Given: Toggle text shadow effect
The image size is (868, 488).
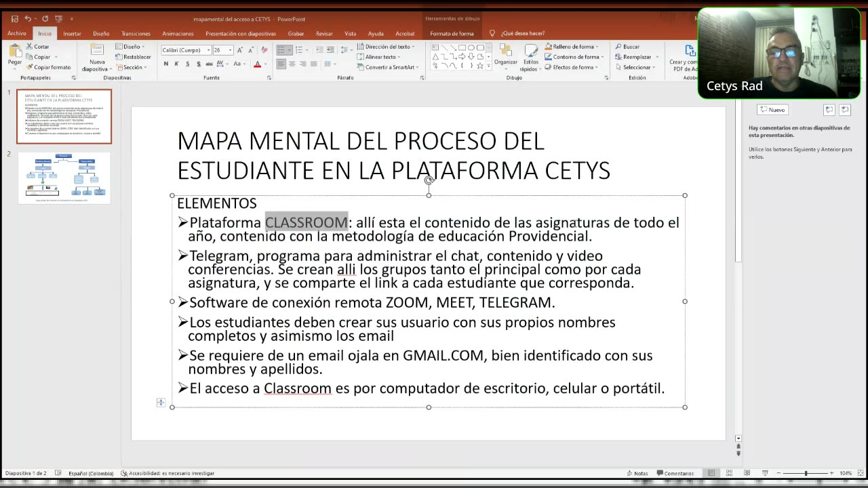Looking at the screenshot, I should [198, 64].
